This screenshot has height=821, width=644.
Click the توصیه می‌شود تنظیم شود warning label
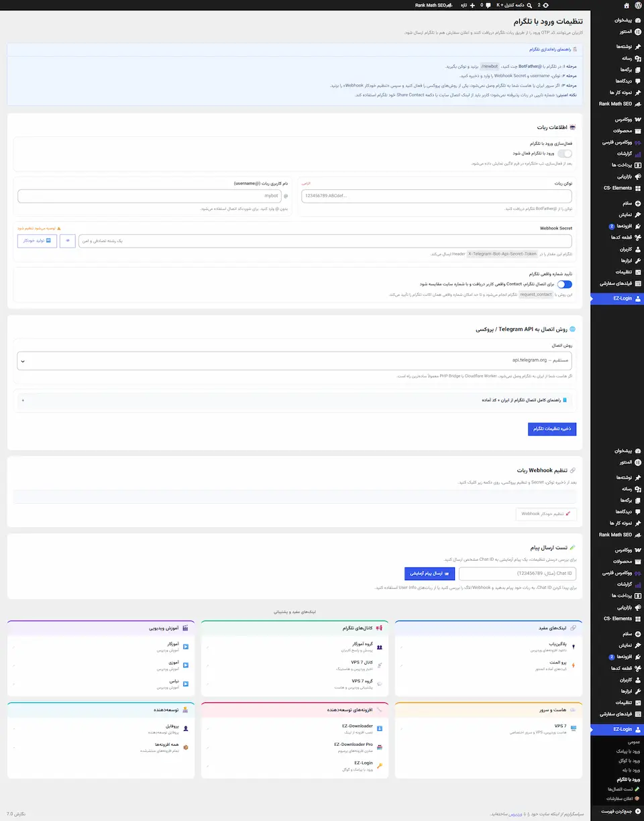pos(38,229)
